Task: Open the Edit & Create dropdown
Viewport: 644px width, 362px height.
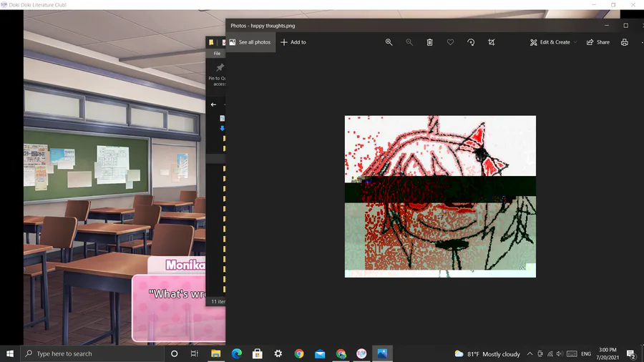Action: click(x=553, y=42)
